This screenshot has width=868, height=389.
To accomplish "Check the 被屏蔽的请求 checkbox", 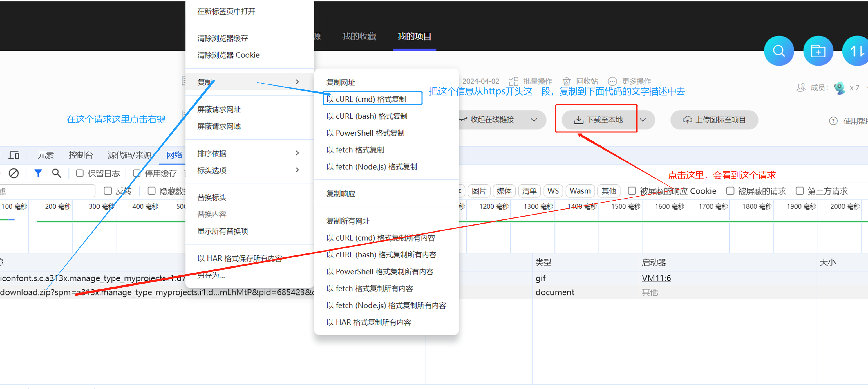I will point(730,191).
